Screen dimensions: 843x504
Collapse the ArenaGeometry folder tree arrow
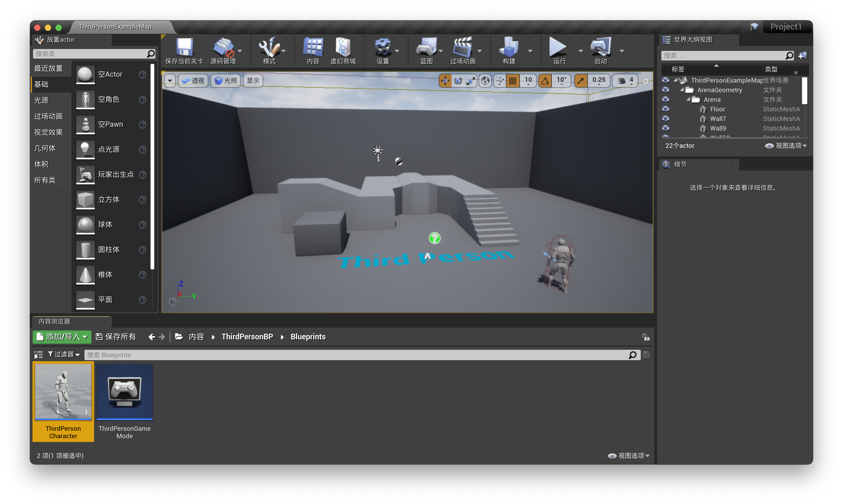[x=681, y=90]
